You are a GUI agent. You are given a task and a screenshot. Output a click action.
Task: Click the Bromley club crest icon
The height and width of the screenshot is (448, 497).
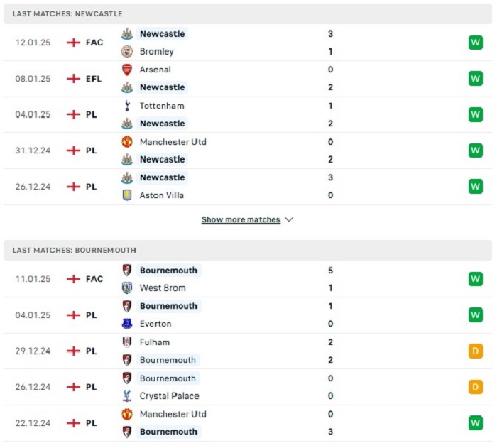(x=127, y=51)
